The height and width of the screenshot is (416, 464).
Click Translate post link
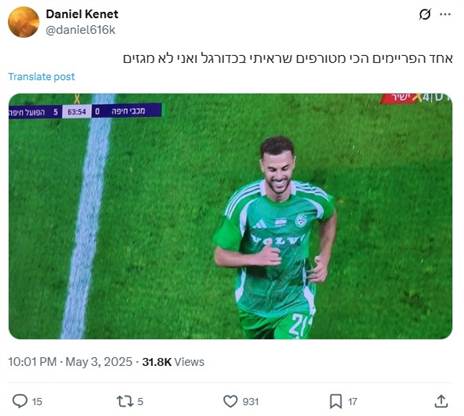[41, 77]
